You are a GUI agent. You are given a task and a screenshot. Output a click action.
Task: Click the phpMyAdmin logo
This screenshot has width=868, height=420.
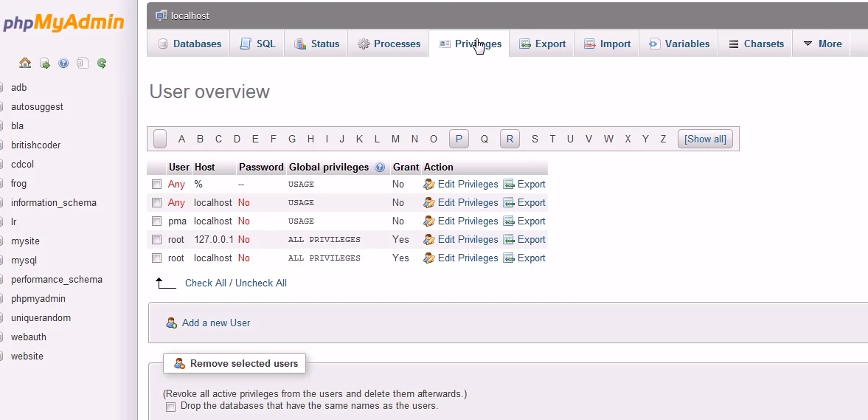pos(63,22)
